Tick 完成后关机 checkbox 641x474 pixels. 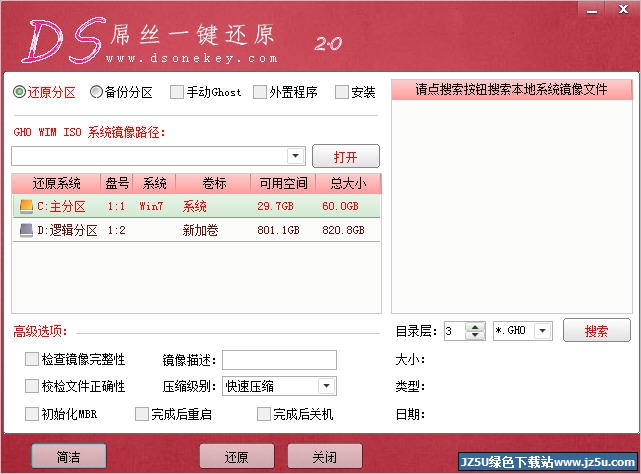(x=264, y=414)
